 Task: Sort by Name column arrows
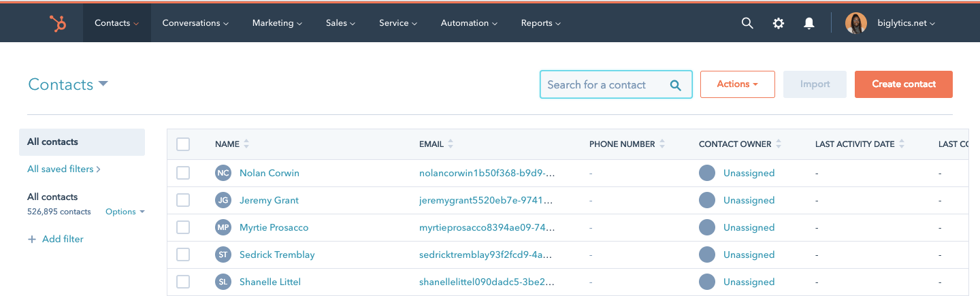click(x=246, y=144)
